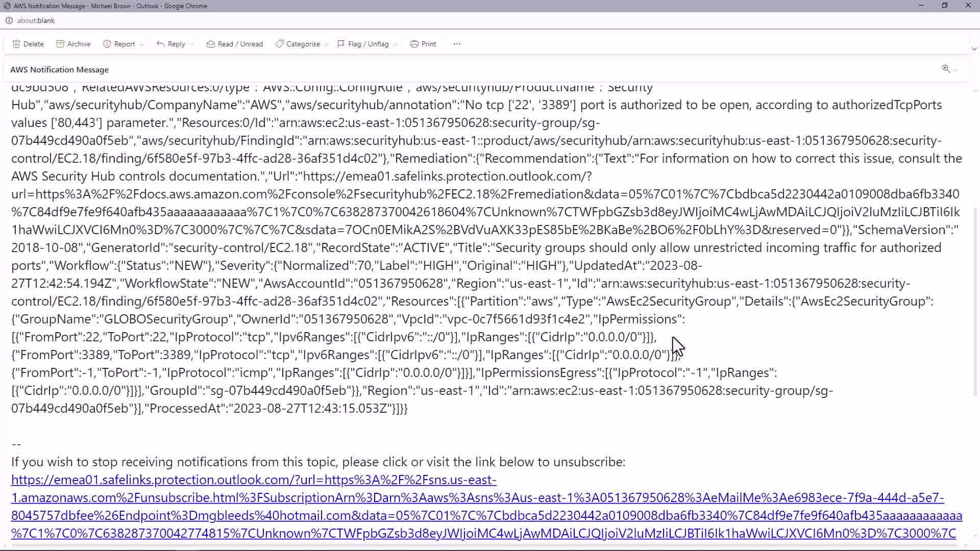Open the Flag / Unflag dropdown arrow
The height and width of the screenshot is (551, 980).
tap(396, 44)
